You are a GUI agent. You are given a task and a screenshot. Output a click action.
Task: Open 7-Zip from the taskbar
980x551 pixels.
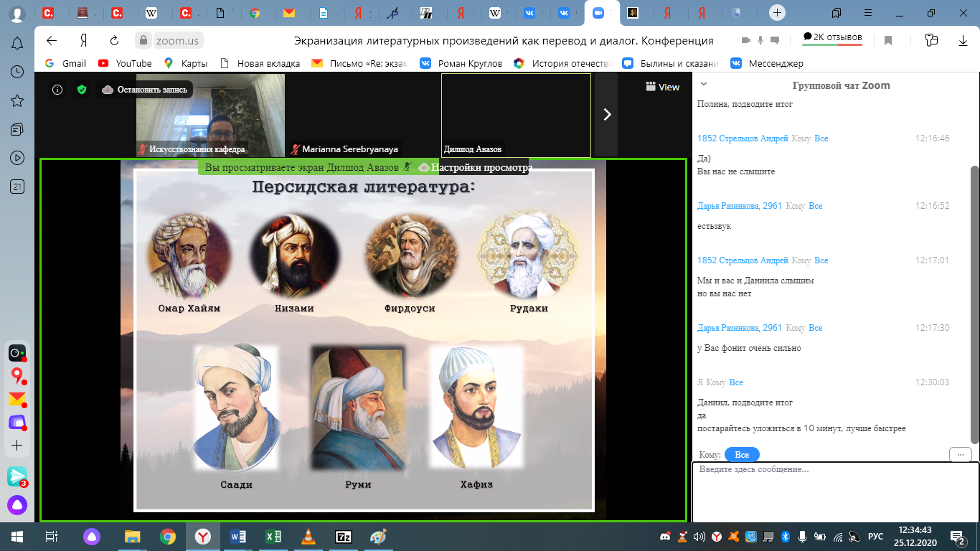click(x=344, y=537)
